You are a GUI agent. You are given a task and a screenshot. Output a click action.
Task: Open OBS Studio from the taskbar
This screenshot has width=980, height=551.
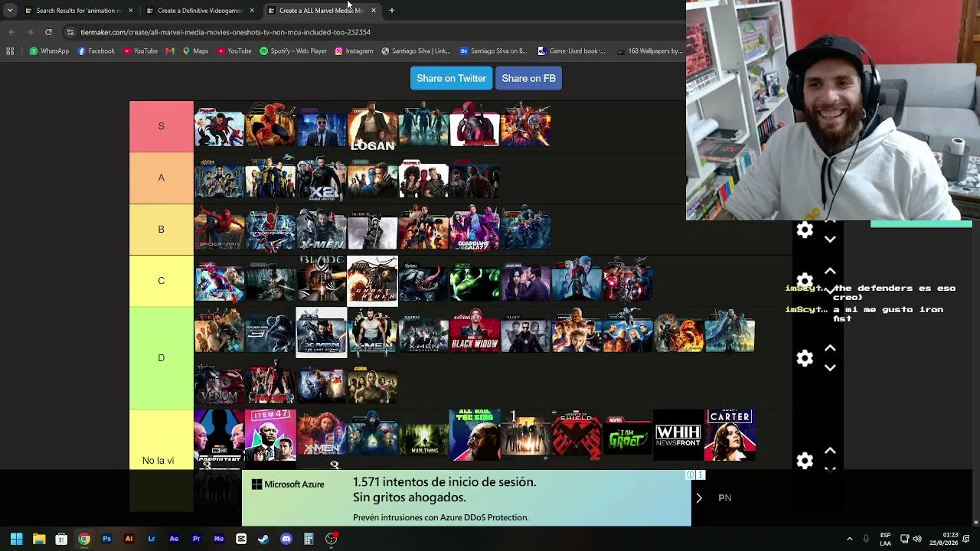click(x=331, y=539)
